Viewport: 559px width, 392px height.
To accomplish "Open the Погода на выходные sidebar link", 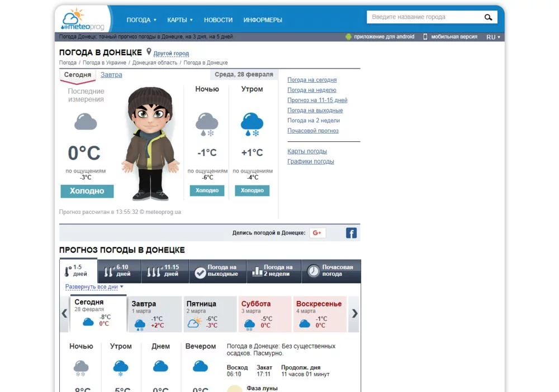I will pyautogui.click(x=315, y=111).
